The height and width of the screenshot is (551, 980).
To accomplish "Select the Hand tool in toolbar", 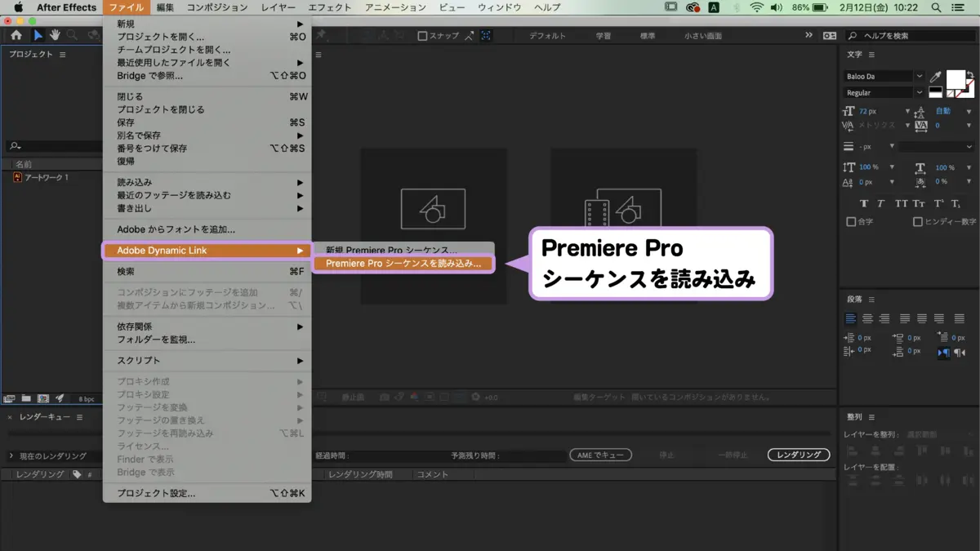I will (55, 35).
